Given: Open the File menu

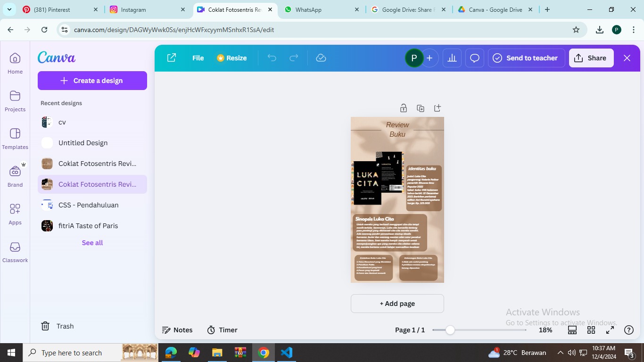Looking at the screenshot, I should [x=198, y=58].
